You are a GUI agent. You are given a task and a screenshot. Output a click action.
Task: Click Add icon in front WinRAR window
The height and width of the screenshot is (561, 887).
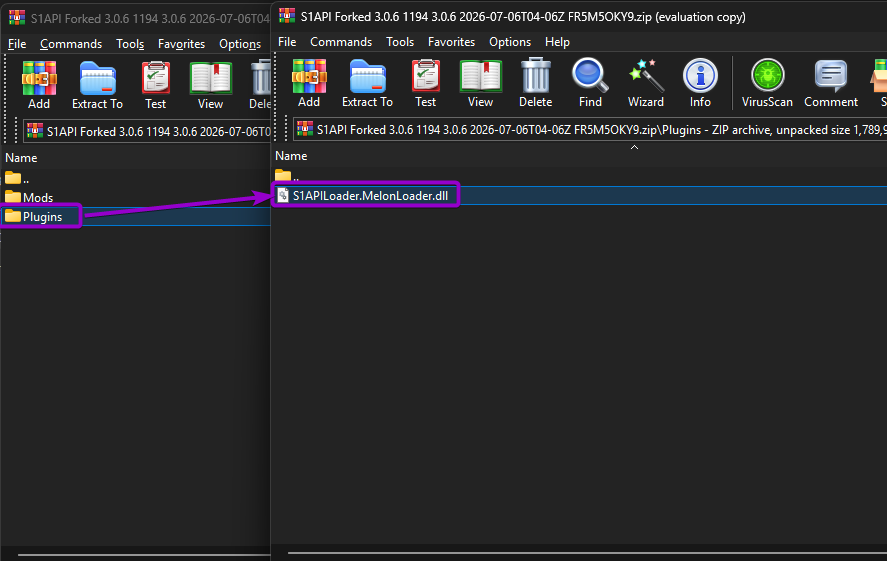(x=309, y=83)
